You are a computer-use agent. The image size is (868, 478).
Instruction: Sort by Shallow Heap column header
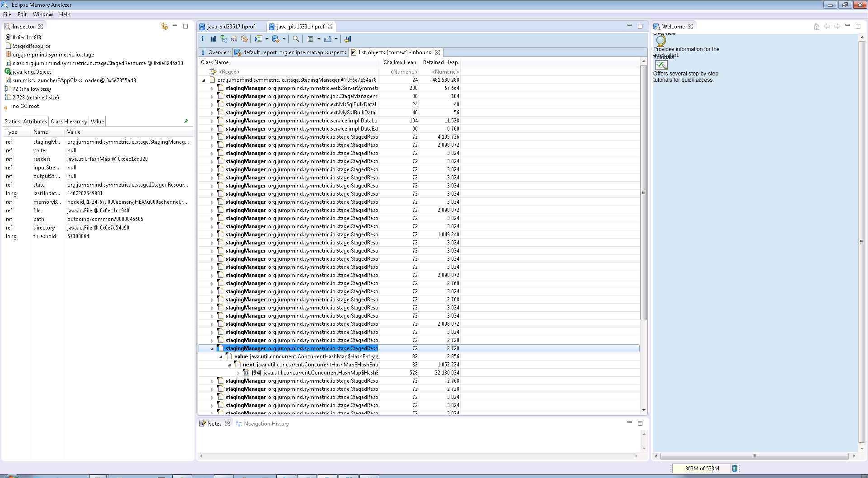[x=400, y=62]
